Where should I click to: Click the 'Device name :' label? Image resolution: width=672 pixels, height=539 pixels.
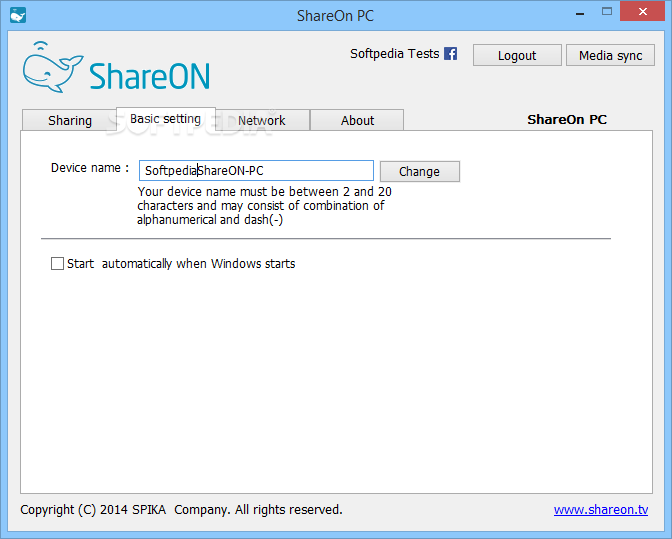click(x=90, y=168)
